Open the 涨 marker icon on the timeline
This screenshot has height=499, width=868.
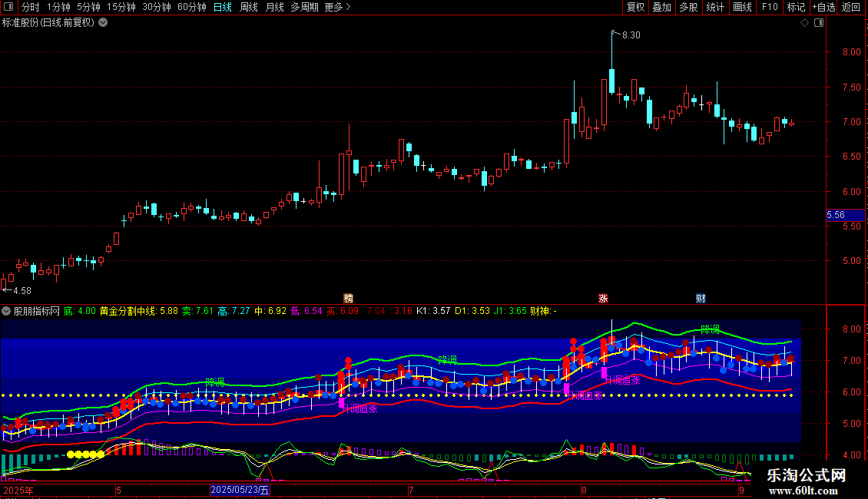[x=604, y=298]
